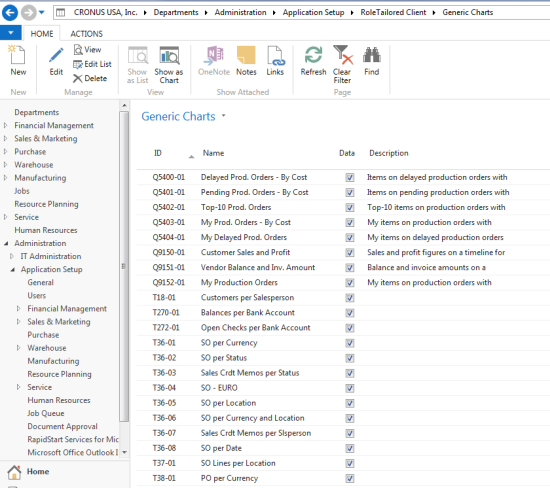Click the Home button at bottom of pane
The height and width of the screenshot is (488, 550).
38,472
